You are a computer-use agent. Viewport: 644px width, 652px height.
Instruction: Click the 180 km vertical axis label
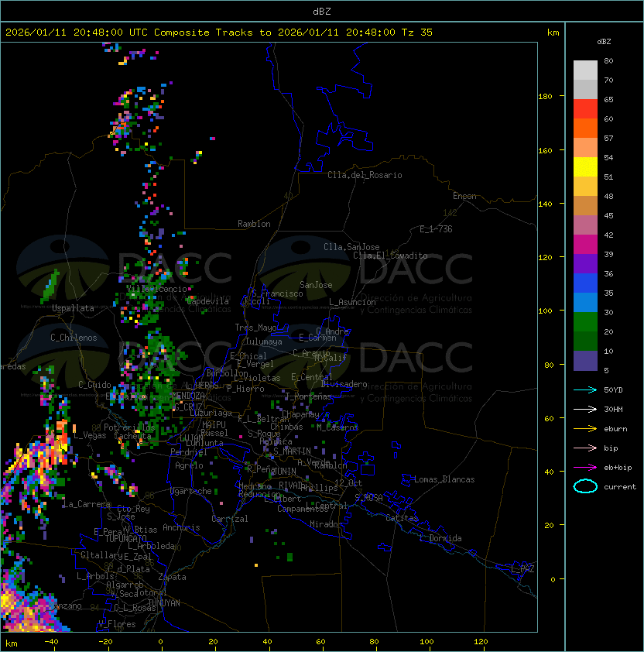tap(545, 96)
